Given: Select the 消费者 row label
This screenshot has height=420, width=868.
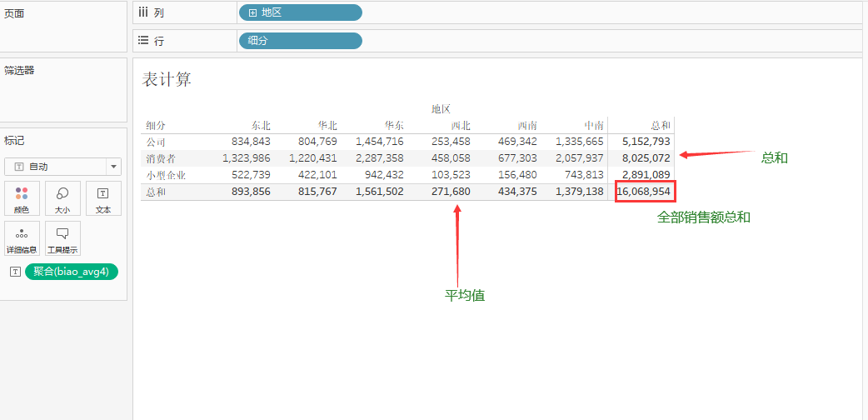Looking at the screenshot, I should [161, 158].
